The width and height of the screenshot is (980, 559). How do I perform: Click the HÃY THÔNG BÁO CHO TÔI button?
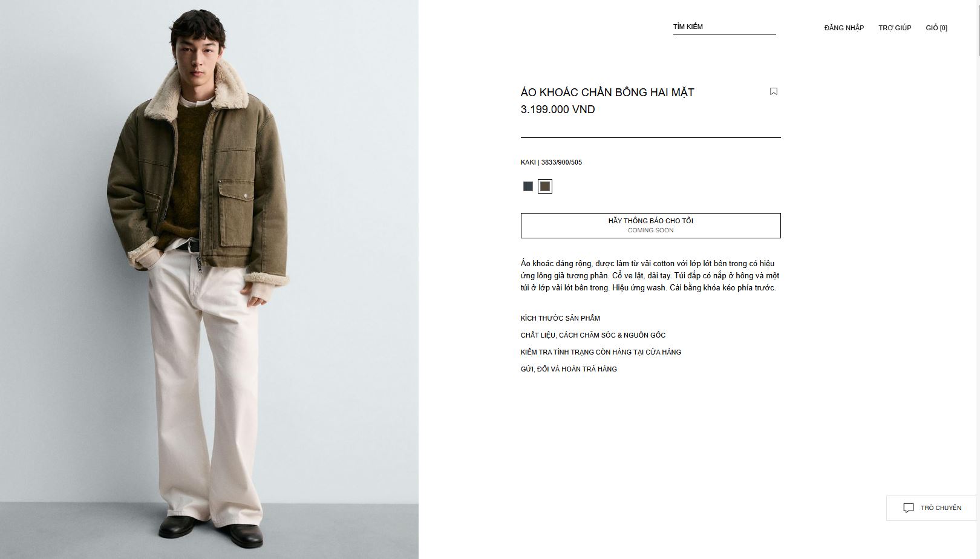pos(650,226)
